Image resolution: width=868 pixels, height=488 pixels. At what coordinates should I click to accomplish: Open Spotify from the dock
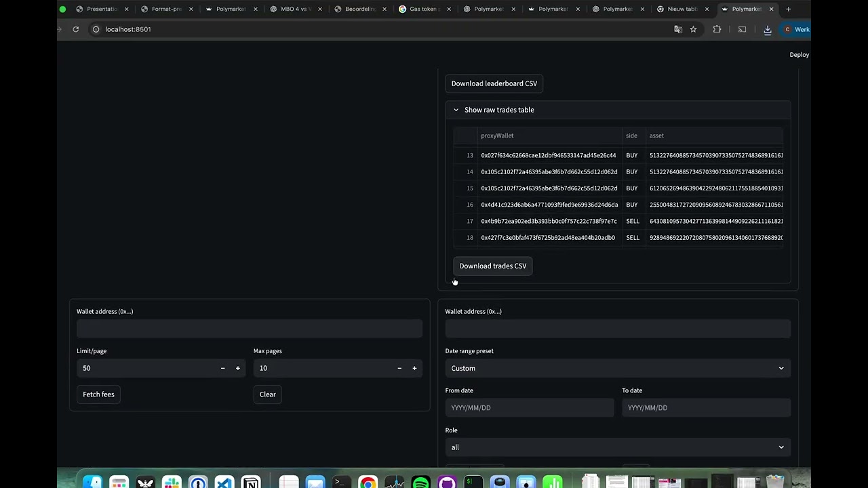tap(420, 481)
